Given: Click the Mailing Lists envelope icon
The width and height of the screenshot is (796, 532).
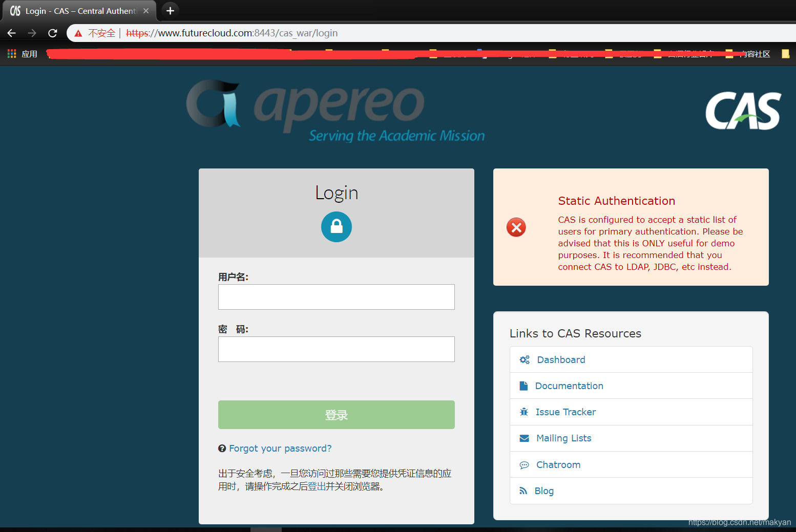Looking at the screenshot, I should coord(525,438).
